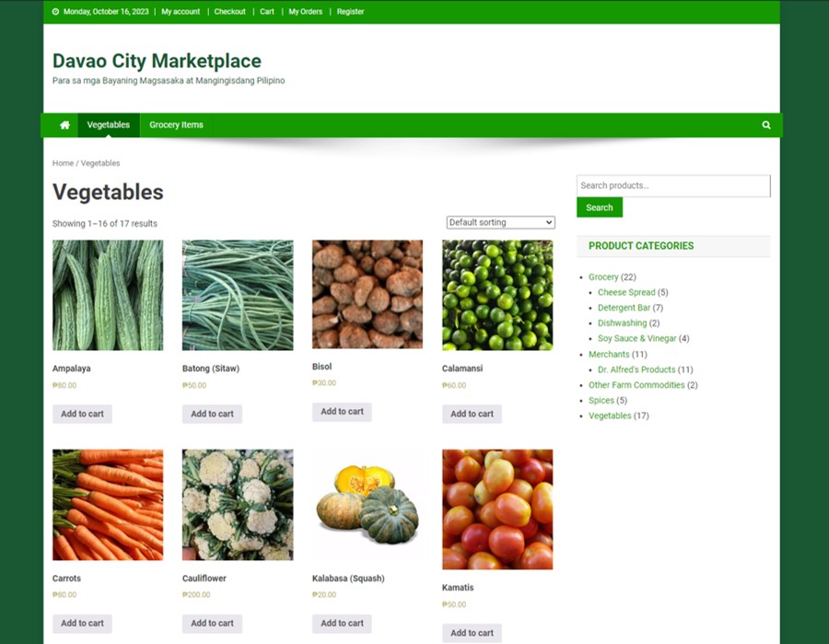Go to the Checkout page link

coord(229,12)
